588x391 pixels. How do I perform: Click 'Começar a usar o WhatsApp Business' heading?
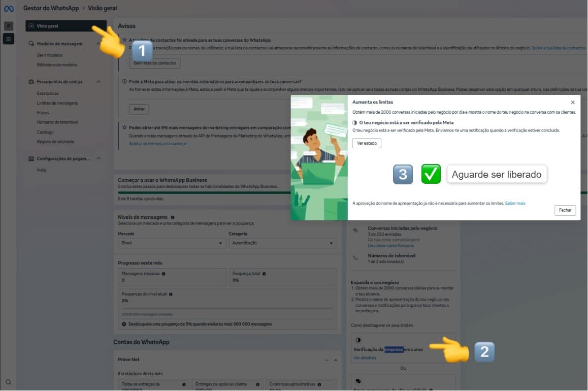(x=162, y=180)
